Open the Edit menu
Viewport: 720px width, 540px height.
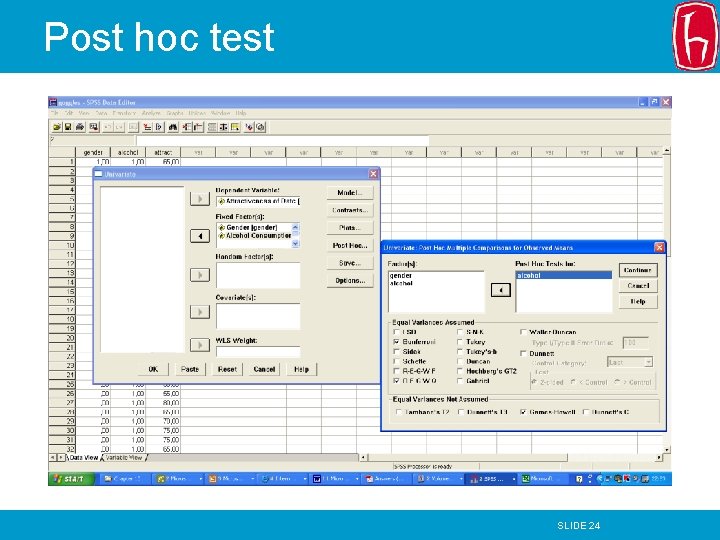point(69,113)
